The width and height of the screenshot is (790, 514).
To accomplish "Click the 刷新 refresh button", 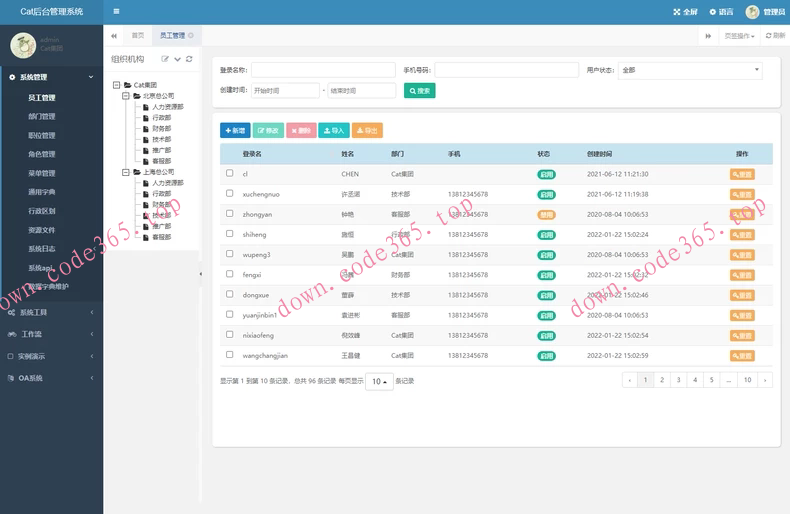I will 775,35.
